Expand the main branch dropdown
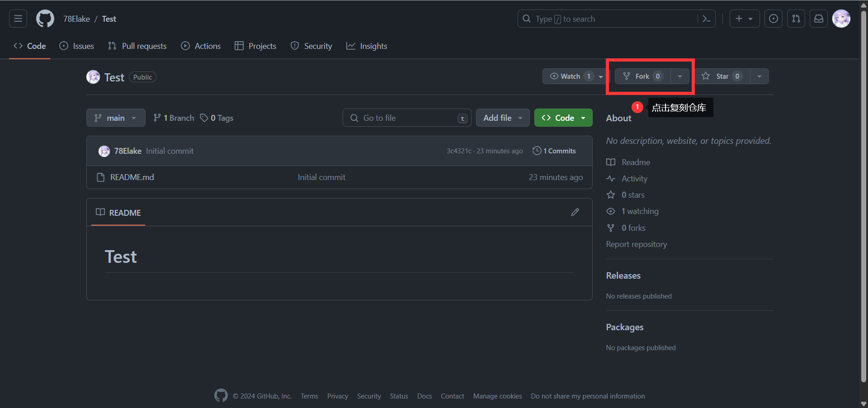This screenshot has width=868, height=408. pyautogui.click(x=116, y=118)
